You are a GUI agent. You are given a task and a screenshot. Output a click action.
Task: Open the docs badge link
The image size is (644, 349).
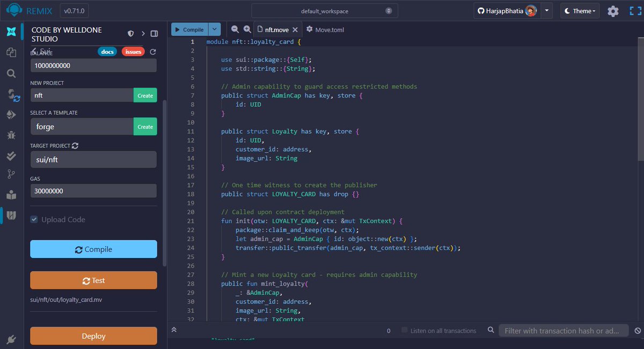click(x=107, y=52)
